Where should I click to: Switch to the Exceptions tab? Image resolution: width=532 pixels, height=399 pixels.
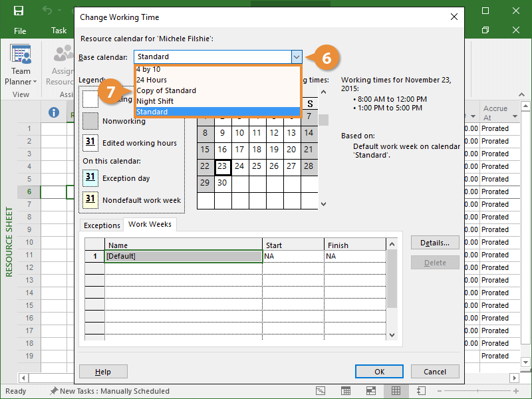point(102,225)
